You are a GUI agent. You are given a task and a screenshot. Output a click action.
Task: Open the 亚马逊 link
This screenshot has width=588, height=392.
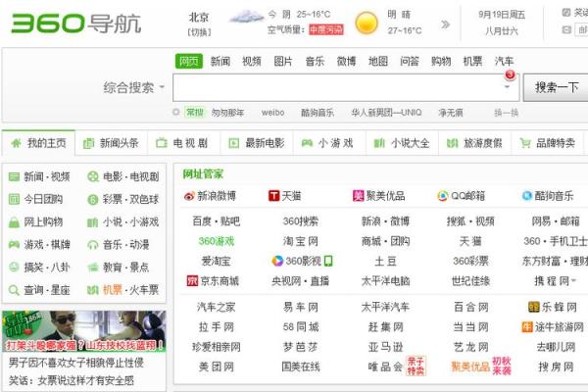pyautogui.click(x=385, y=347)
